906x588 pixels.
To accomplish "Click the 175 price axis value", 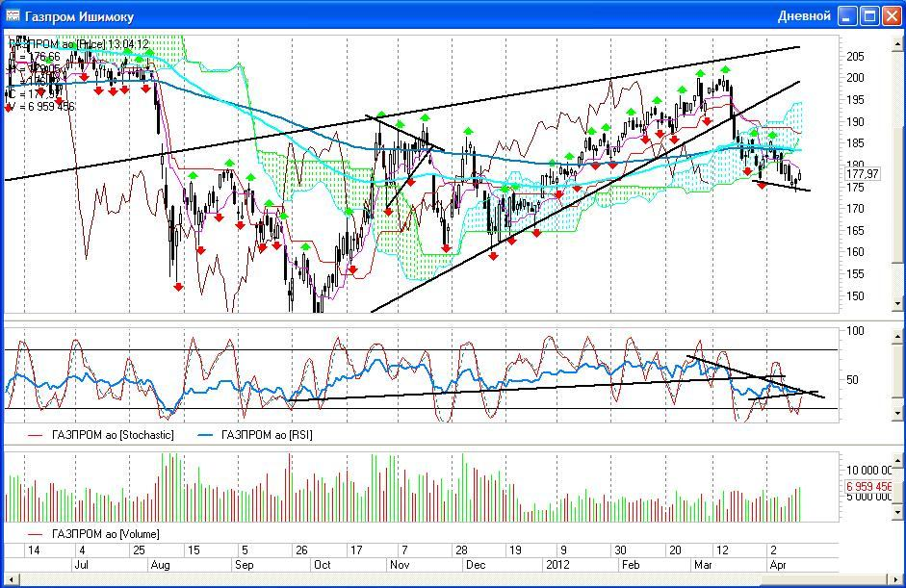I will 855,187.
